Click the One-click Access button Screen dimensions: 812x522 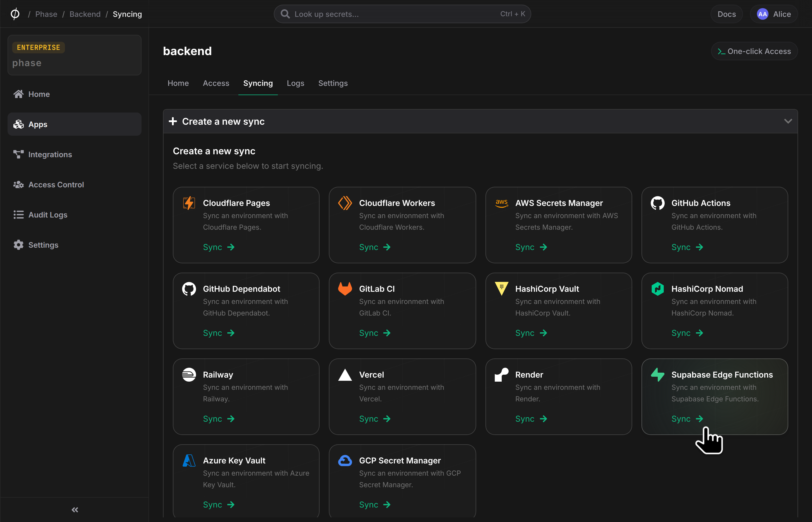click(754, 51)
